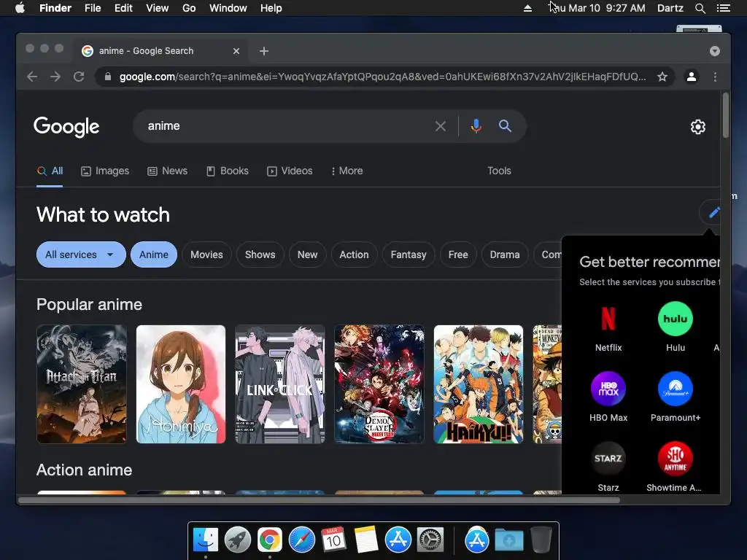Click the blue search magnifier icon
This screenshot has width=747, height=560.
(505, 125)
